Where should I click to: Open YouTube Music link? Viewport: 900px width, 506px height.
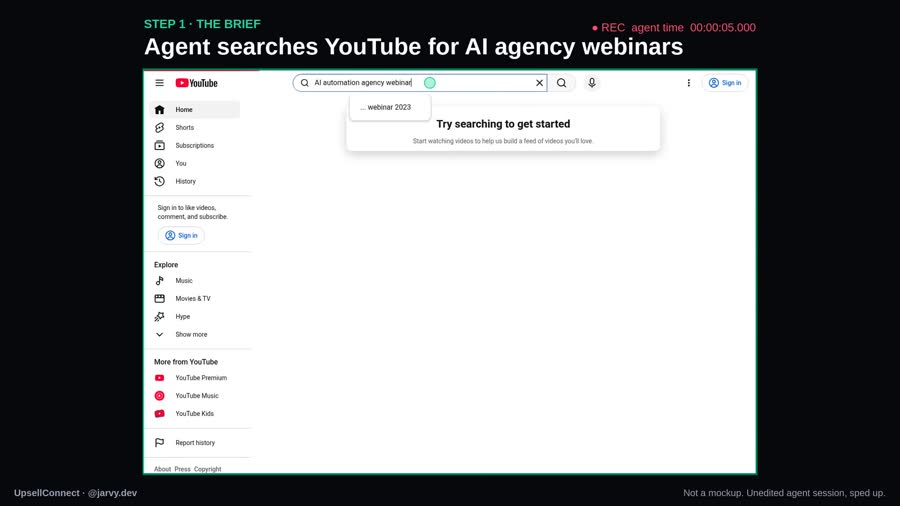click(x=195, y=396)
